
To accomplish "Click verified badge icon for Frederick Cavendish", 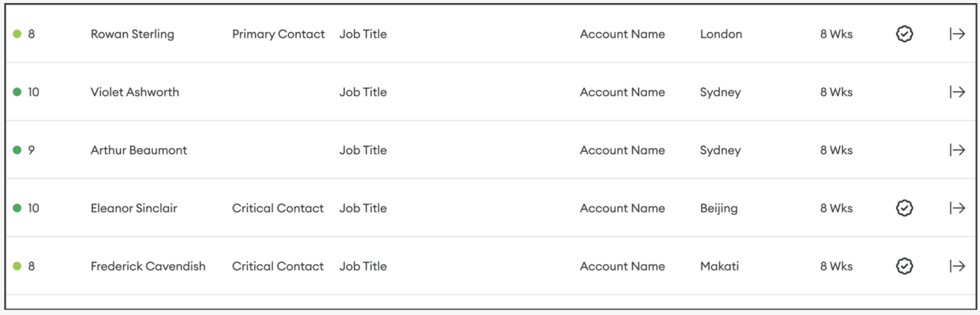I will 904,266.
